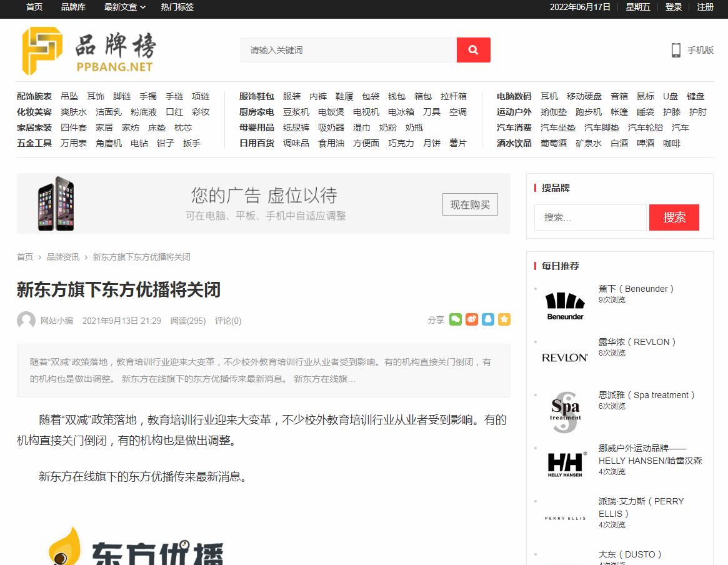
Task: Open 大东 ( DUSTO ) recommendation link
Action: click(x=630, y=554)
